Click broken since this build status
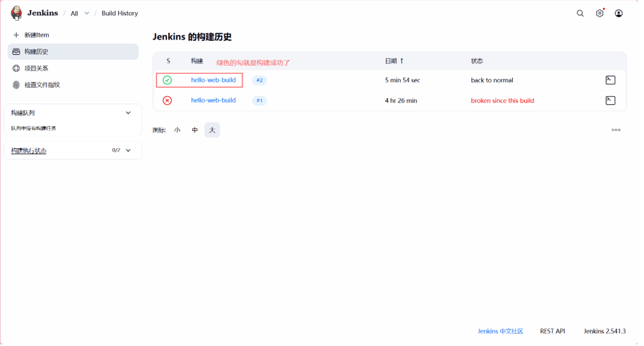644x346 pixels. coord(502,100)
